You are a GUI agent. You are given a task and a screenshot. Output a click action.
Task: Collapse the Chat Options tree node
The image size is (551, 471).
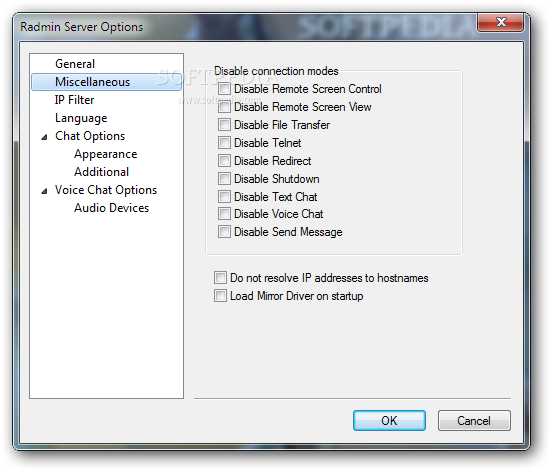click(x=44, y=137)
